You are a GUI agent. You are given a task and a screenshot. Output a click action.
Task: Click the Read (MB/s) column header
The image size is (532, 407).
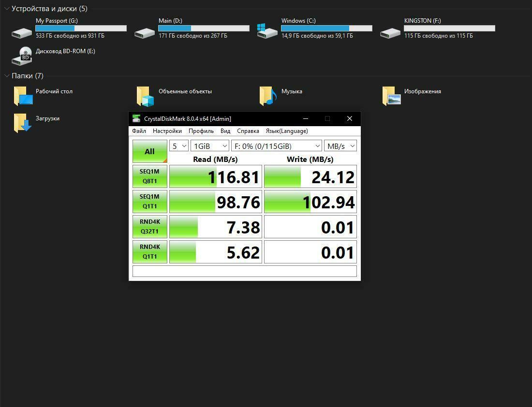[x=215, y=160]
